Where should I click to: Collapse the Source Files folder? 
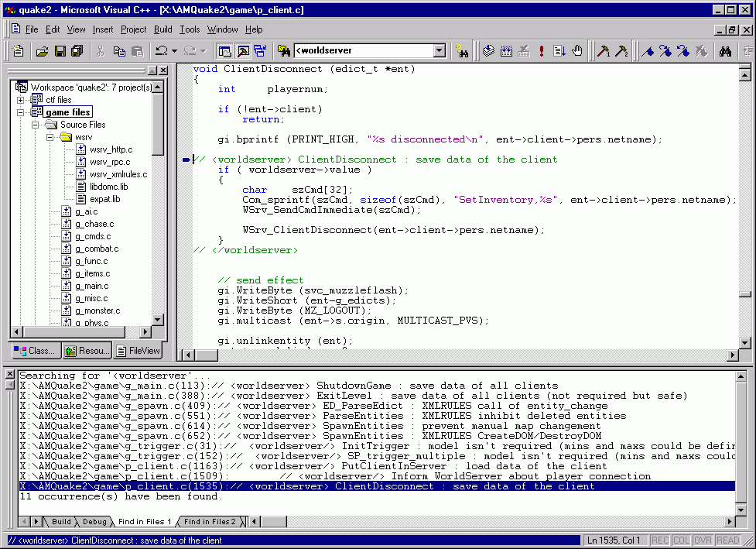35,125
